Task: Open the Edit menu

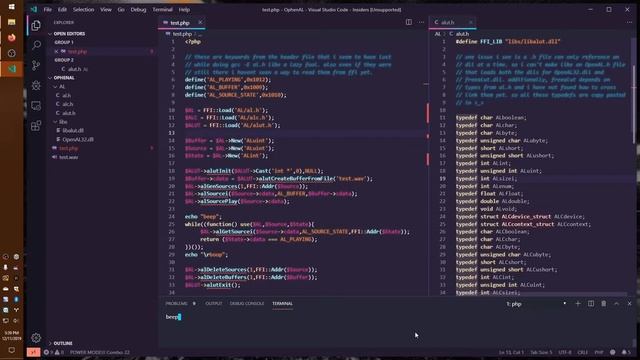Action: (x=62, y=9)
